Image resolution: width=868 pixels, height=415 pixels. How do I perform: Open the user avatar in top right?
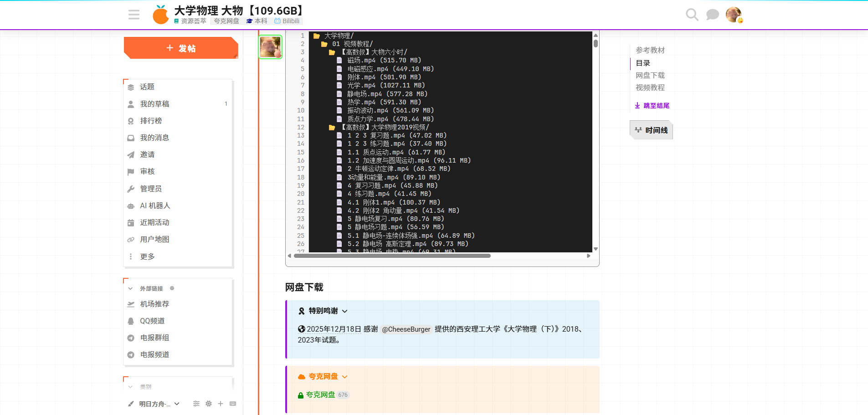point(733,15)
